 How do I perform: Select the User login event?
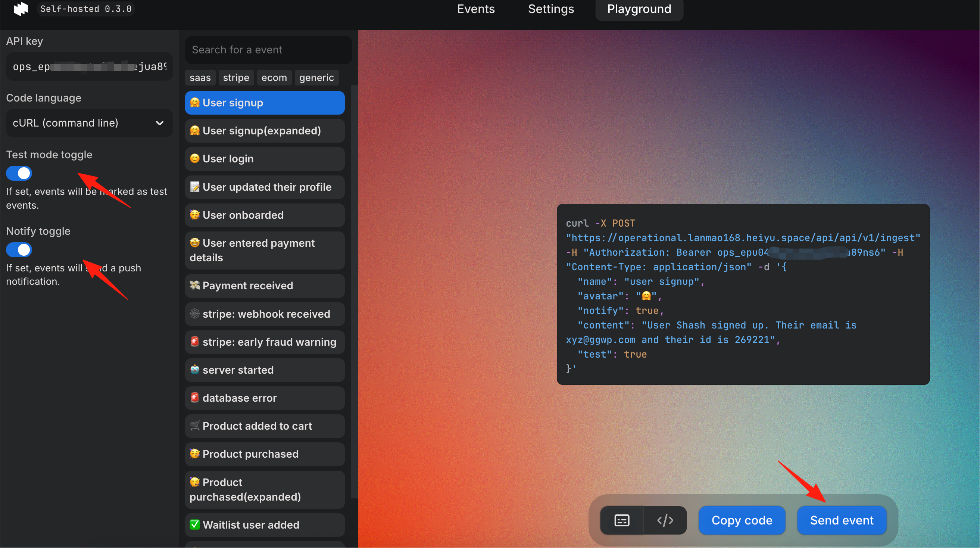(x=265, y=159)
